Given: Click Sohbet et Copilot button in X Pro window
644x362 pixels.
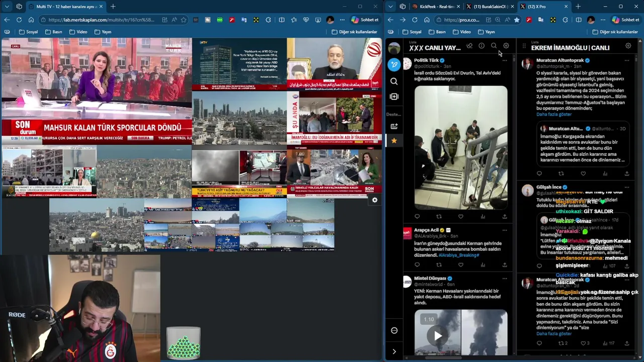Looking at the screenshot, I should (x=625, y=20).
